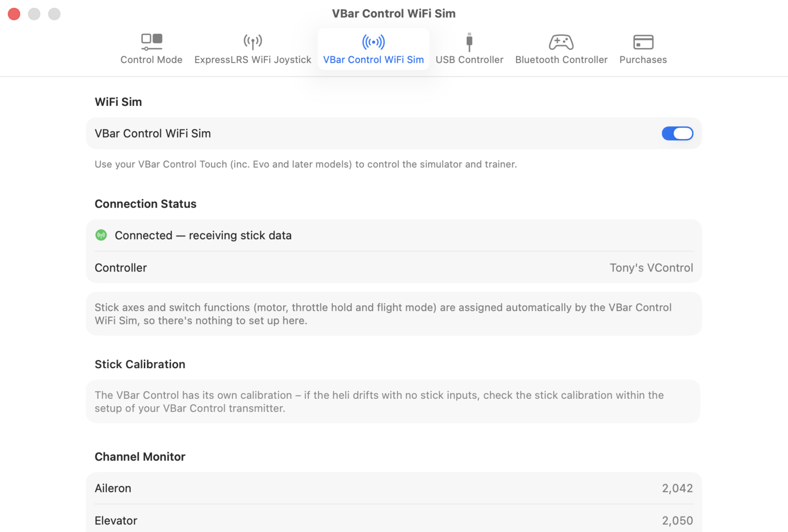The width and height of the screenshot is (788, 532).
Task: Click the Channel Monitor heading
Action: [x=140, y=457]
